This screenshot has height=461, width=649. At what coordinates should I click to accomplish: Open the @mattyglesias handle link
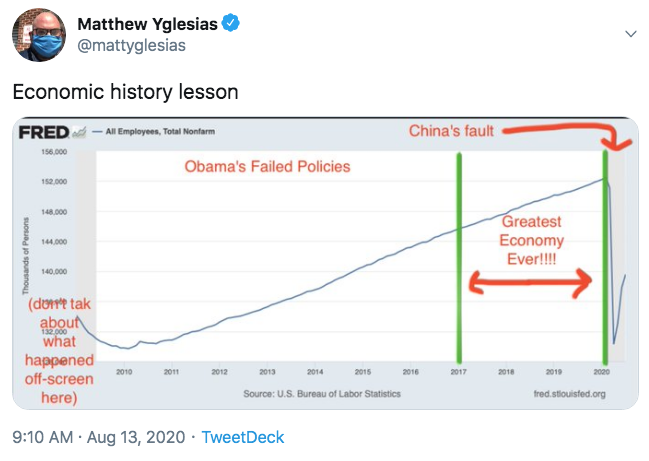point(132,46)
